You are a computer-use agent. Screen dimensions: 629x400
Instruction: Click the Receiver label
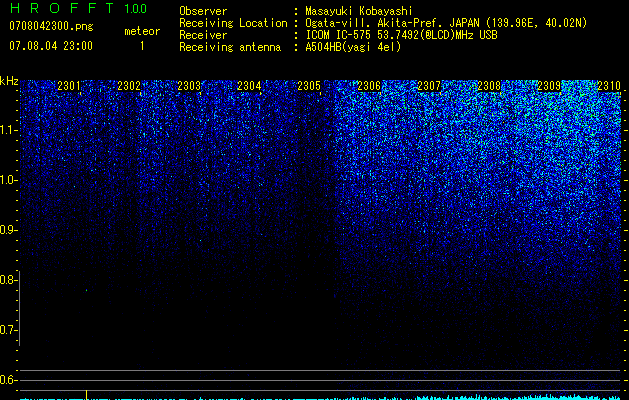pos(203,35)
